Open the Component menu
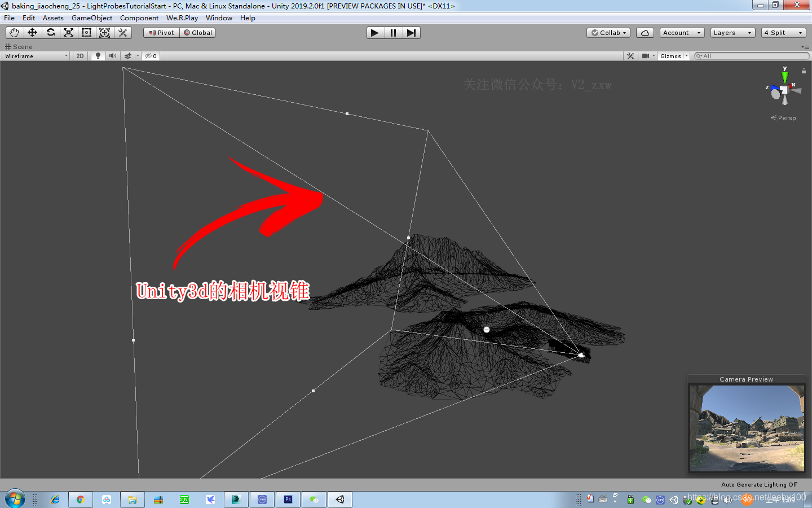 coord(139,18)
